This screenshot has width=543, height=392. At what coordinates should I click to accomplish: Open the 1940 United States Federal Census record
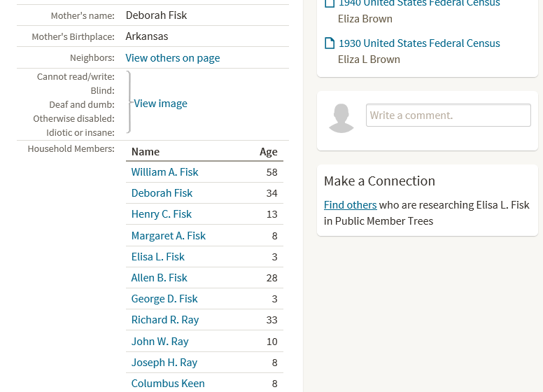click(419, 3)
